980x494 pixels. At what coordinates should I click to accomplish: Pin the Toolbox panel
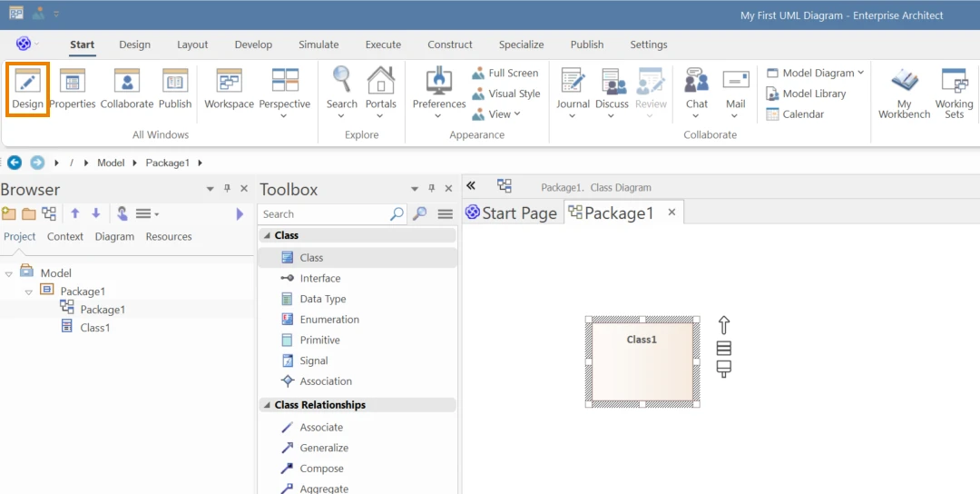(x=431, y=189)
